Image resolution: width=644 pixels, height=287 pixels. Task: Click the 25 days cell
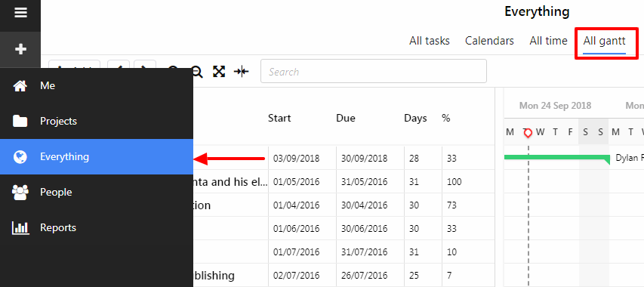coord(414,276)
